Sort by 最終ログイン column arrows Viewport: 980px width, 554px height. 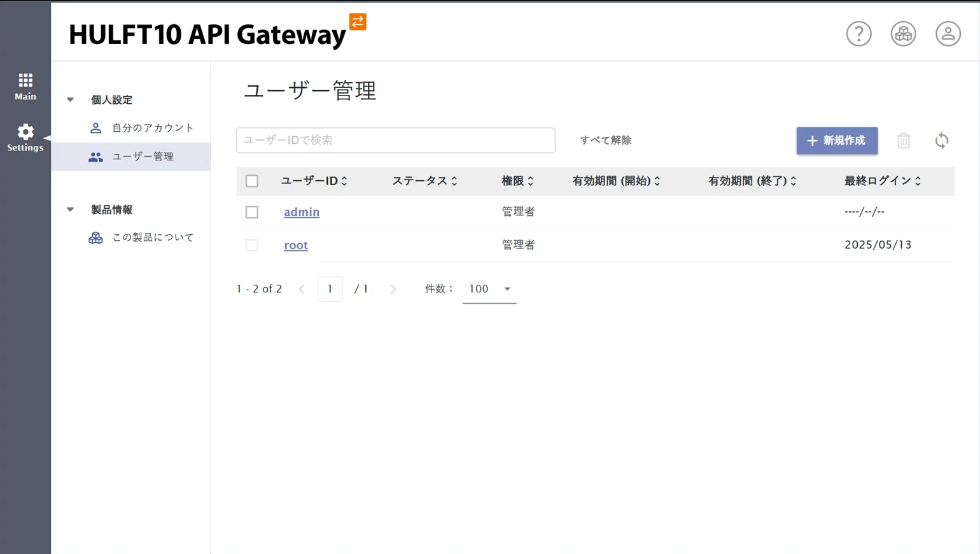tap(918, 181)
